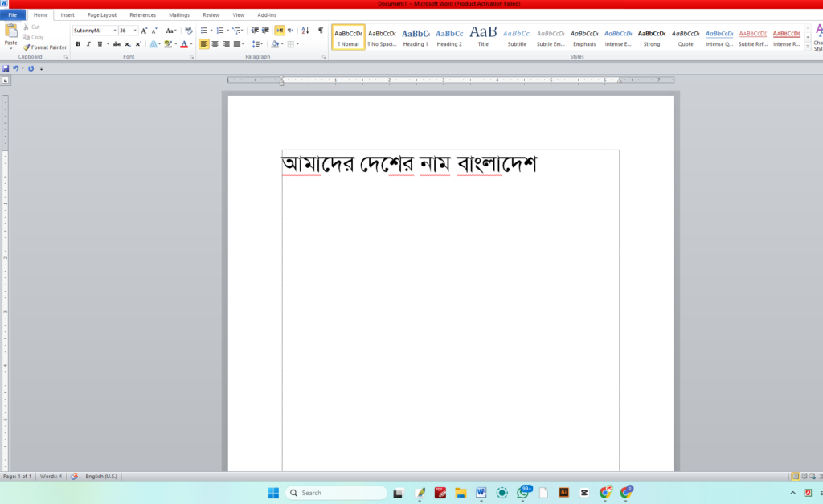Open the font size dropdown

click(x=135, y=31)
